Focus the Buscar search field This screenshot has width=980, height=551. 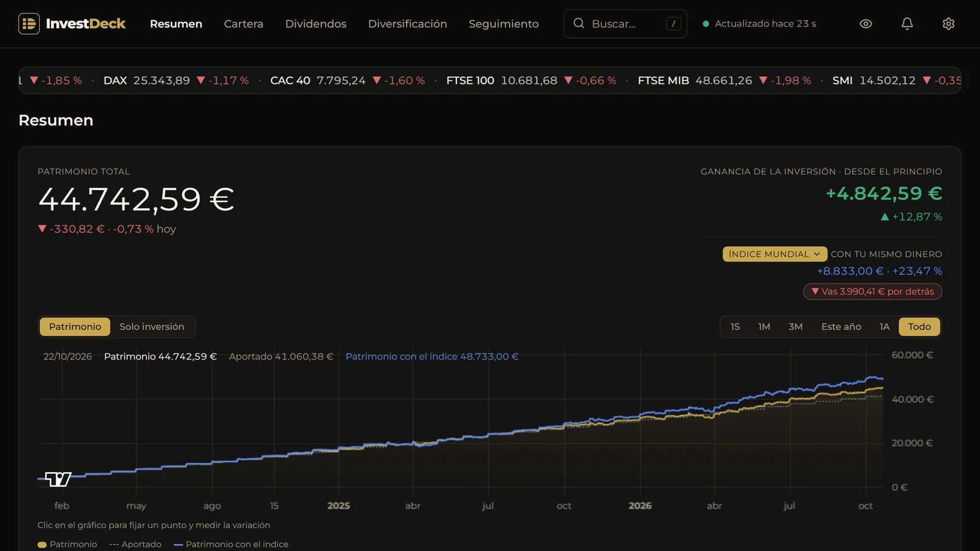625,24
